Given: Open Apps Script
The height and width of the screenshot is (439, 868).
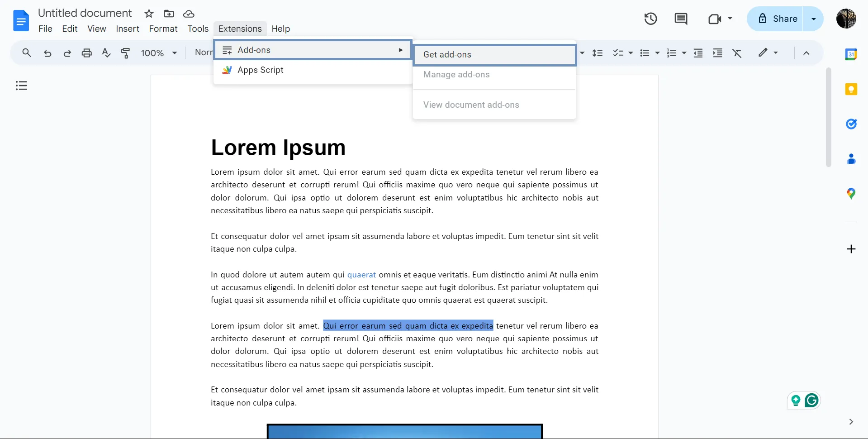Looking at the screenshot, I should 313,70.
